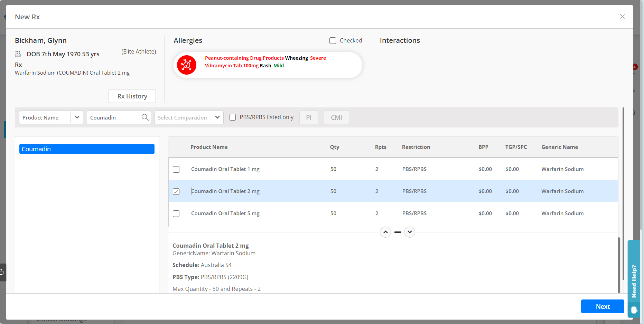This screenshot has width=644, height=324.
Task: Click the TGP/SPC column header
Action: 516,147
